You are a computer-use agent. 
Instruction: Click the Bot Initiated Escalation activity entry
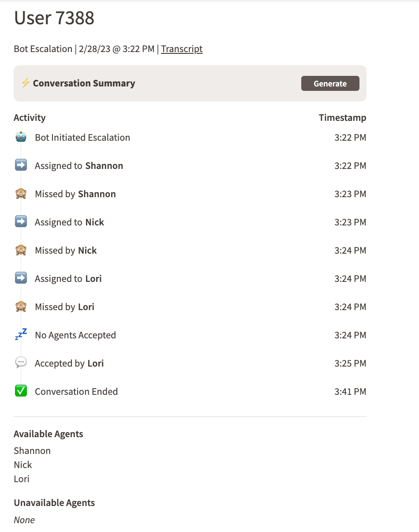click(x=82, y=138)
